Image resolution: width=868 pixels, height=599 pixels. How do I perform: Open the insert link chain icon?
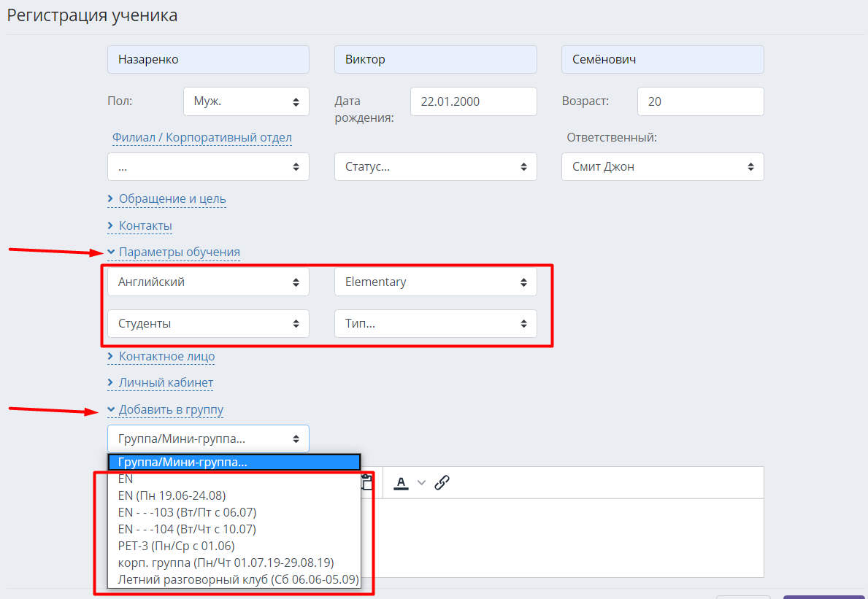pyautogui.click(x=442, y=483)
